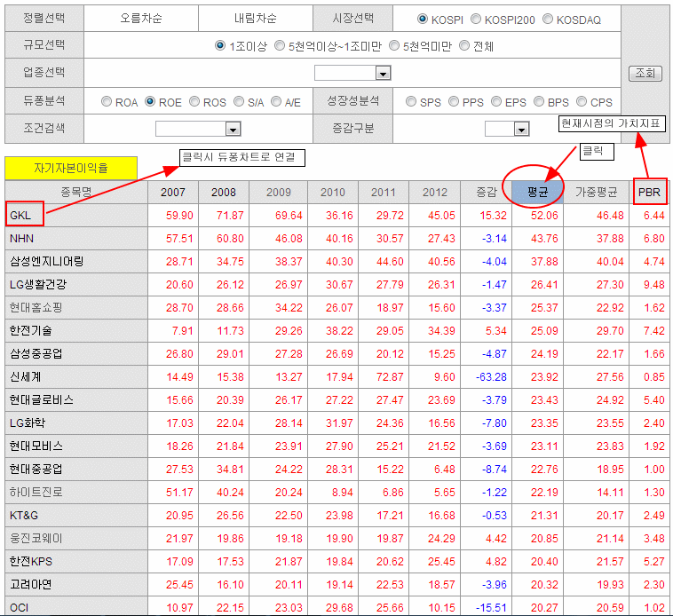Open the 삼성엔지니어링 stock link
This screenshot has height=616, width=673.
[x=46, y=261]
